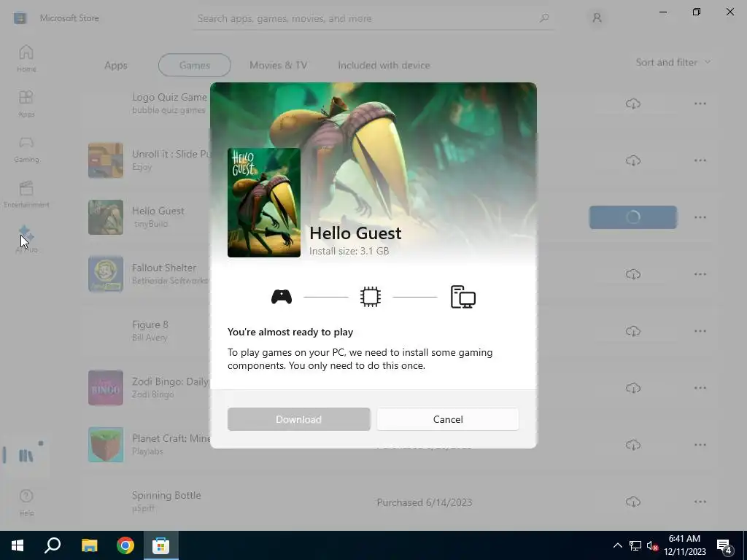This screenshot has height=560, width=747.
Task: Open the Hello Guest list thumbnail
Action: point(106,217)
